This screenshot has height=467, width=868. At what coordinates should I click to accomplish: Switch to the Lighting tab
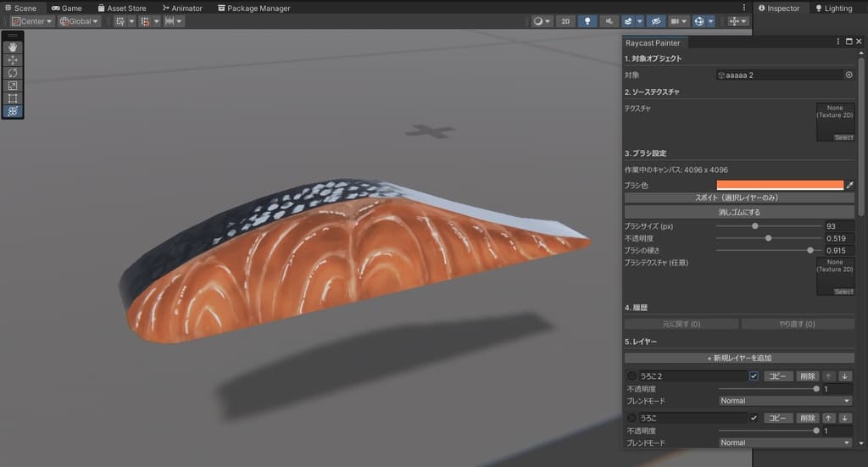pyautogui.click(x=834, y=8)
